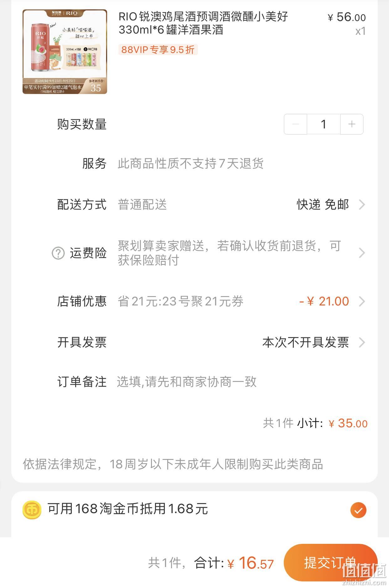Open the 聚划算卖家赠送 insurance description
389x588 pixels.
pyautogui.click(x=229, y=253)
